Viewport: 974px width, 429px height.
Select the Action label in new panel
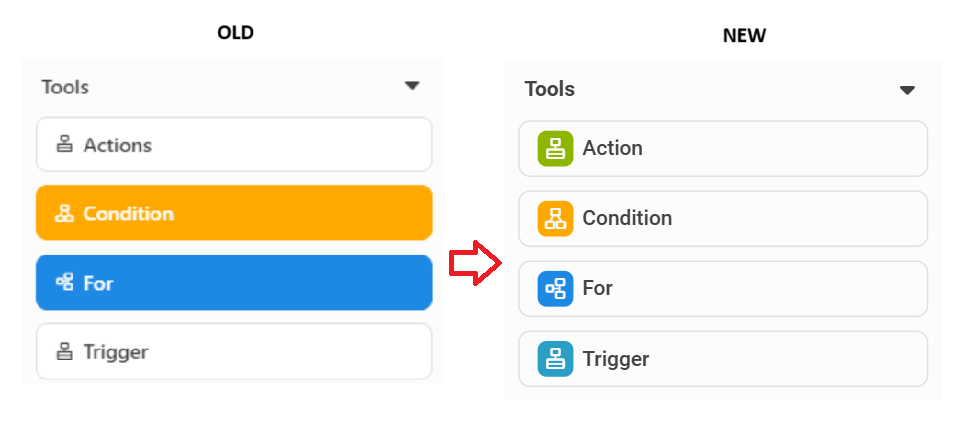[x=612, y=148]
